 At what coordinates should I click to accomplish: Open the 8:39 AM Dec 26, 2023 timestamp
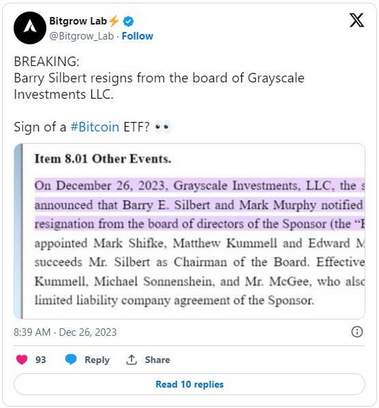coord(65,332)
